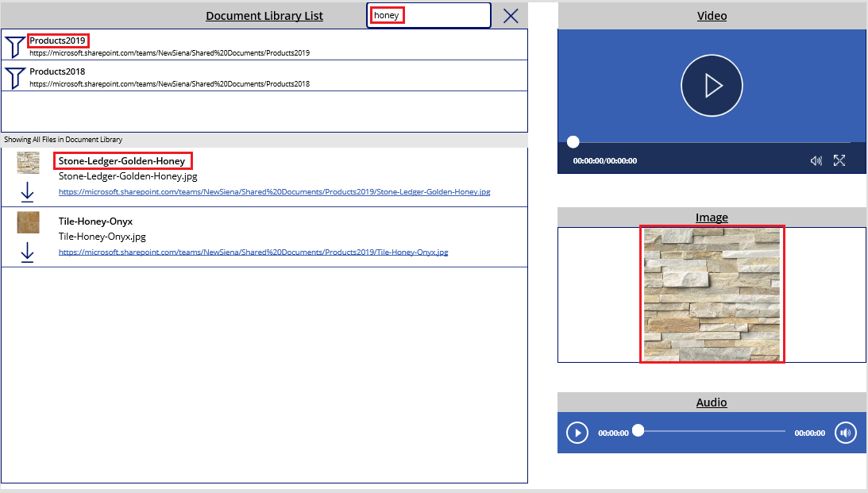Click Stone-Ledger-Golden-Honey thumbnail
This screenshot has width=868, height=493.
(29, 163)
